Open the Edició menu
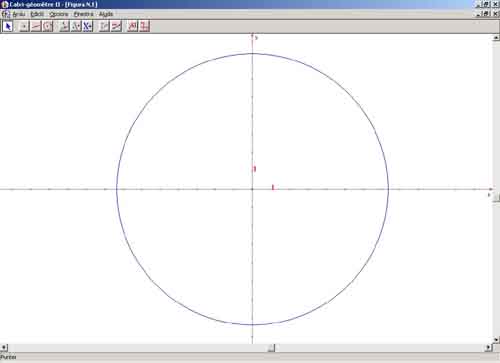The width and height of the screenshot is (500, 363). (37, 14)
